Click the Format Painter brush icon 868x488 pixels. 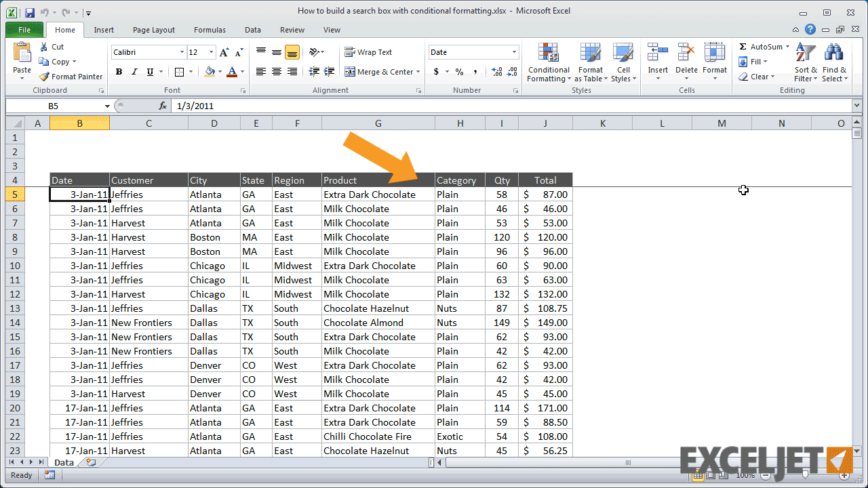click(x=44, y=77)
